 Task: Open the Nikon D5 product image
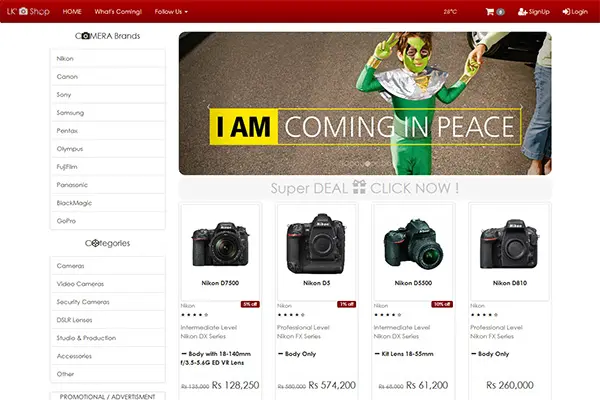click(316, 243)
